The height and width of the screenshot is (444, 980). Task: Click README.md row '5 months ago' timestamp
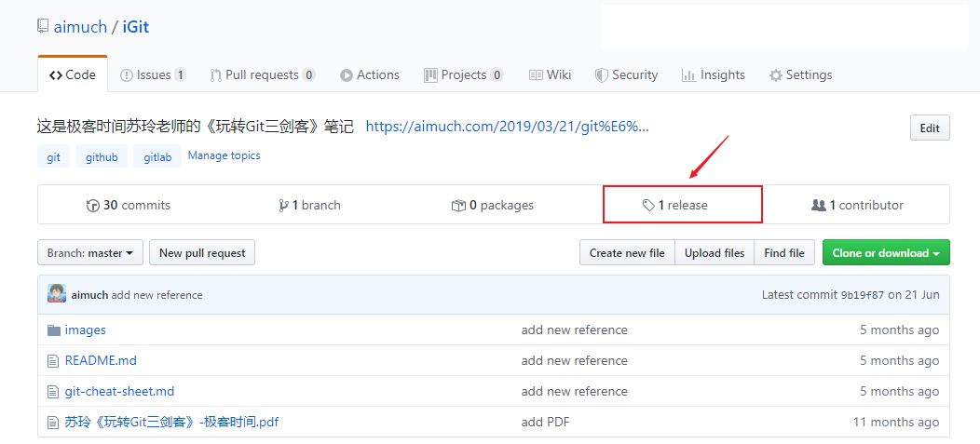tap(899, 361)
